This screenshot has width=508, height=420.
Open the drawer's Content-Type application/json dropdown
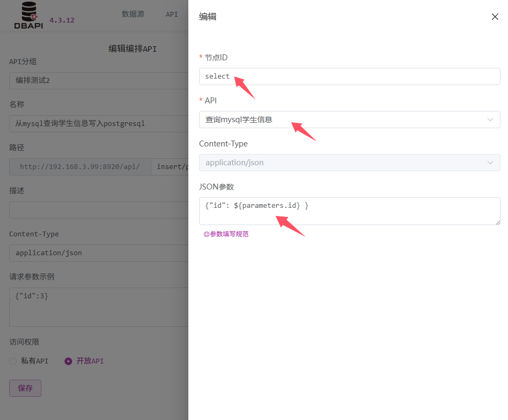(x=344, y=163)
